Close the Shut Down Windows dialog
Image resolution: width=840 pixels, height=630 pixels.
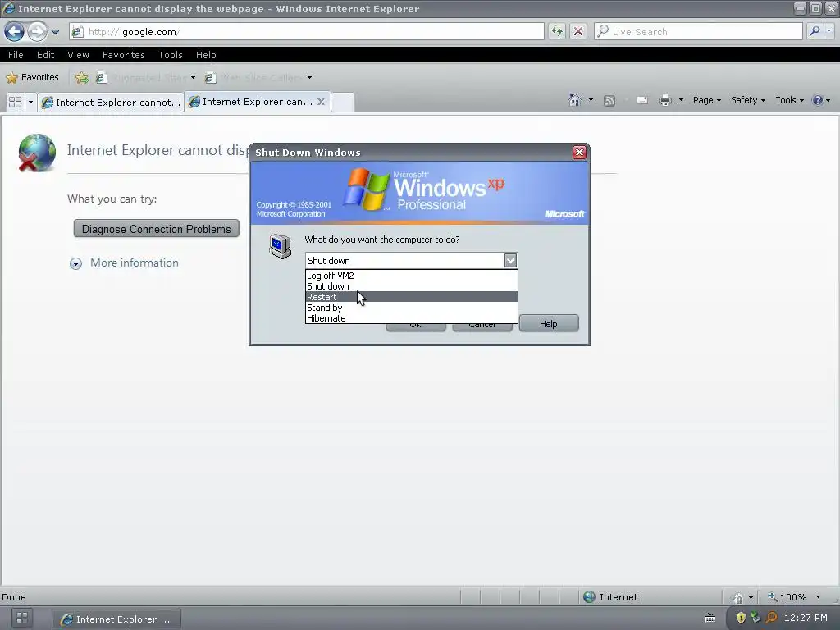[x=579, y=152]
